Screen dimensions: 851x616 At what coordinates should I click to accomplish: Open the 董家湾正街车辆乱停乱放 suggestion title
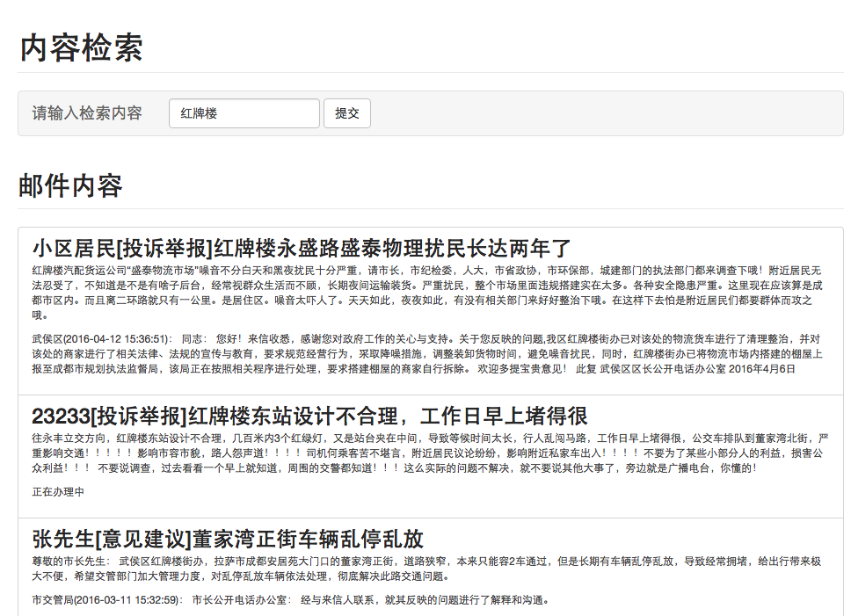(228, 539)
